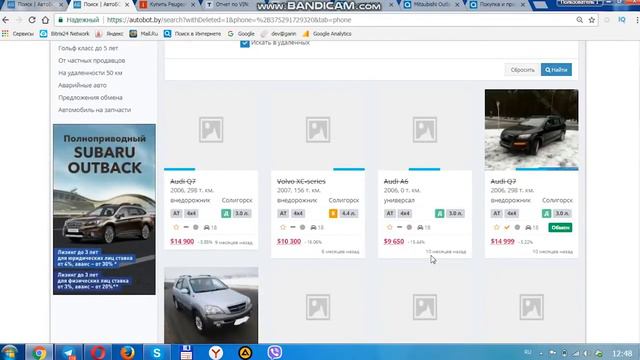Click the $10 300 price on Volvo

[x=289, y=242]
